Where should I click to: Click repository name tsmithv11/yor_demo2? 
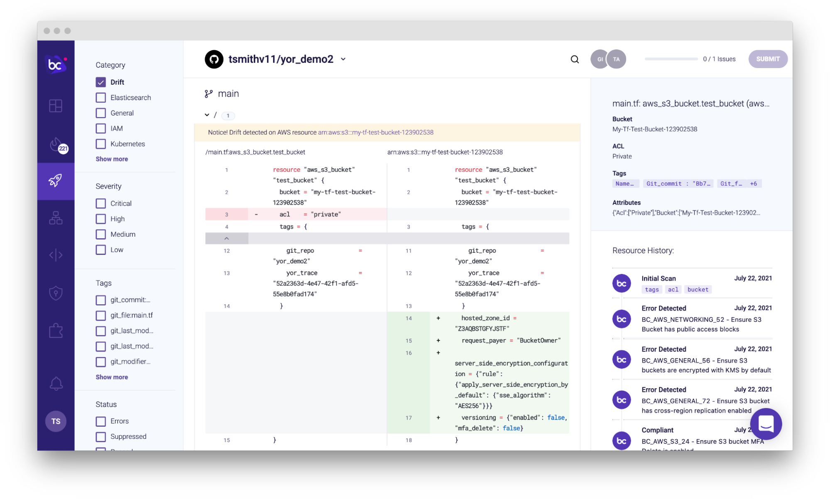pos(281,59)
